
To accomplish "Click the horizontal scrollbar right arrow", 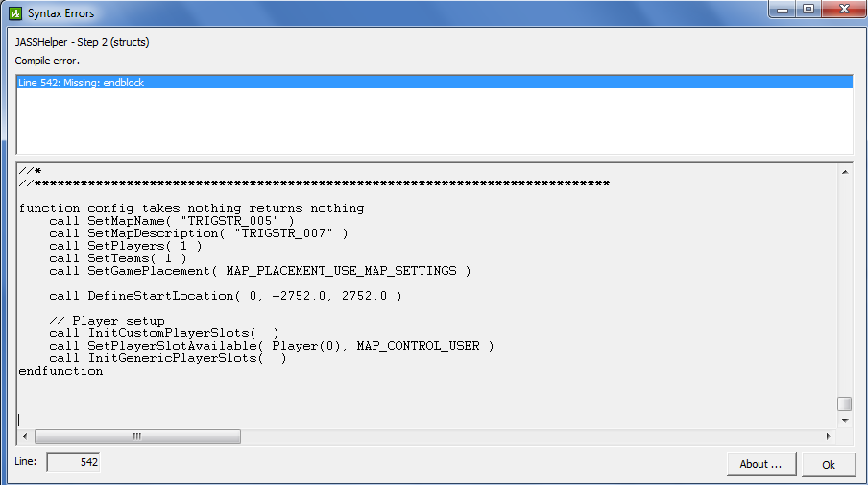I will point(828,436).
